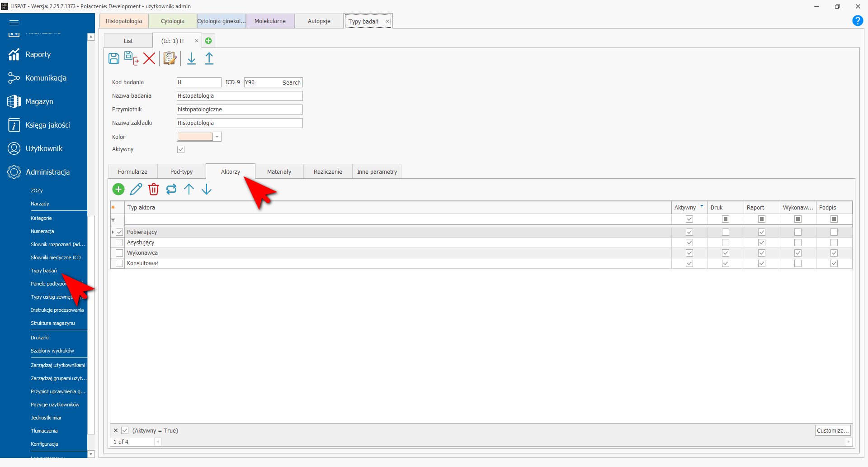Open the Cytologia tab

pos(173,21)
